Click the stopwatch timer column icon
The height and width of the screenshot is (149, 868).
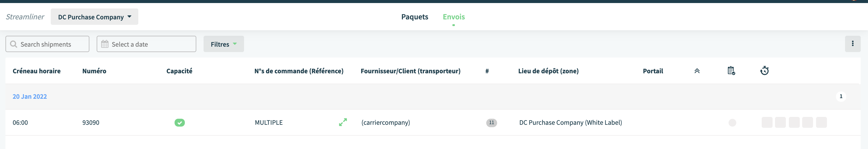pos(764,71)
